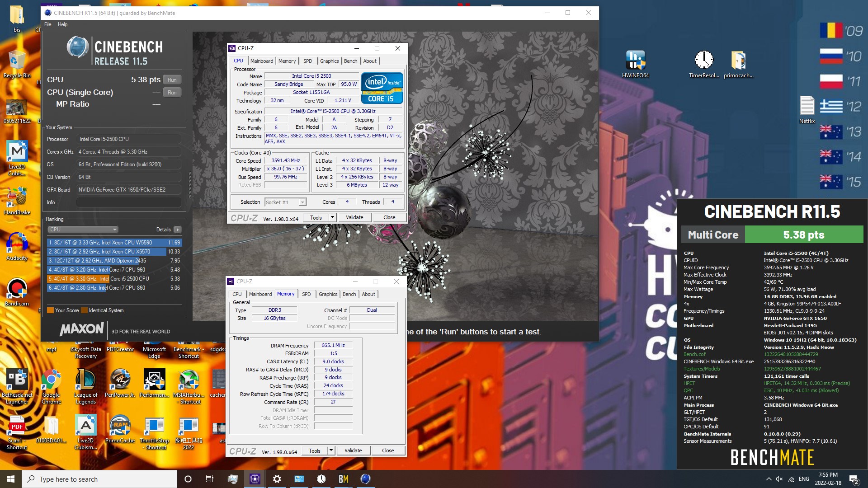
Task: Expand Tools dropdown arrow in lower CPU-Z
Action: (331, 450)
